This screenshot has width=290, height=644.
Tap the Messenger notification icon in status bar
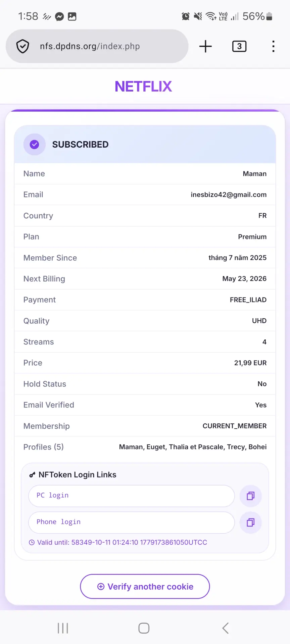pyautogui.click(x=59, y=16)
